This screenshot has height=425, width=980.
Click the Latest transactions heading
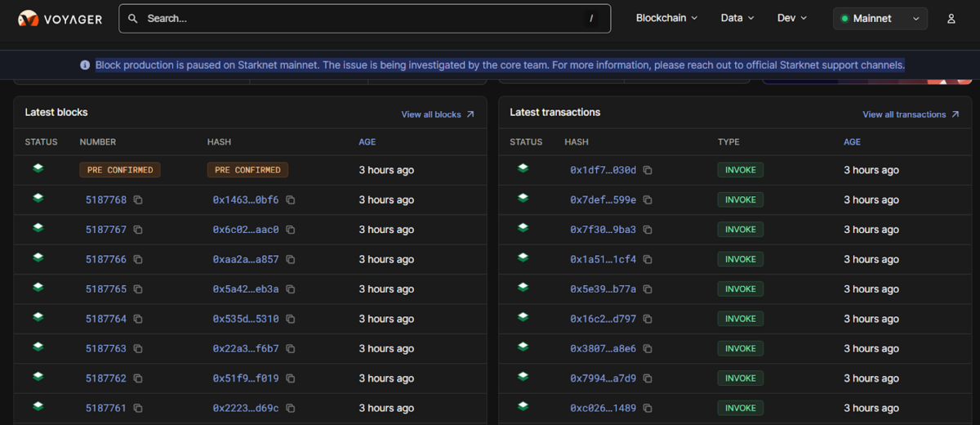click(x=555, y=112)
